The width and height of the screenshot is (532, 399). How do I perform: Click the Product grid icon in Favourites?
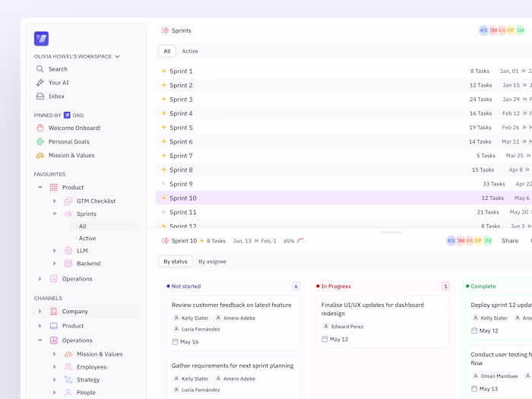click(54, 187)
